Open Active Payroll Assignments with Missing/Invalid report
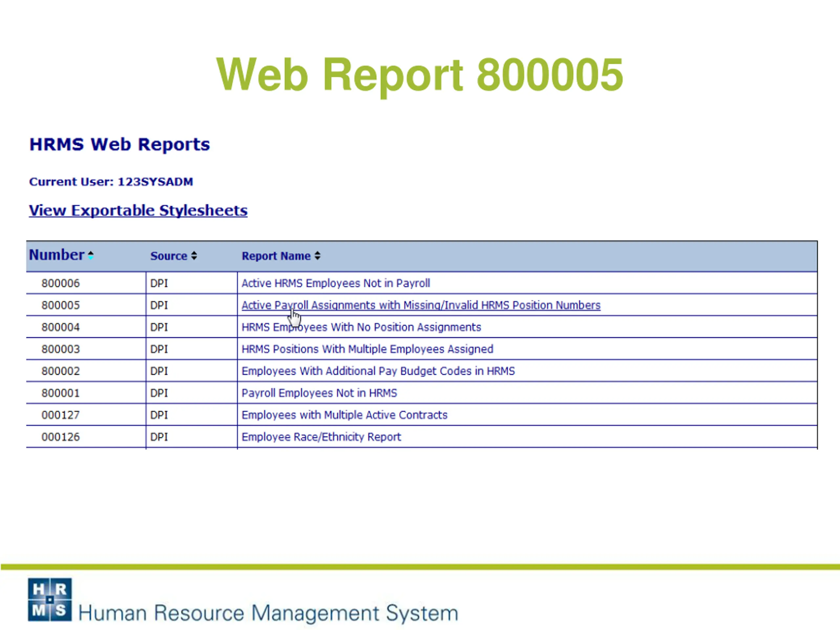840x630 pixels. [x=421, y=305]
